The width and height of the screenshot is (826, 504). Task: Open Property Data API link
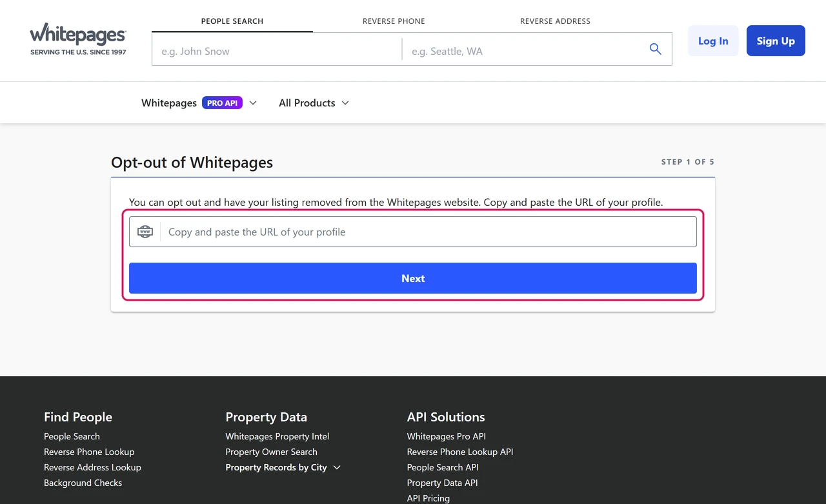(443, 483)
